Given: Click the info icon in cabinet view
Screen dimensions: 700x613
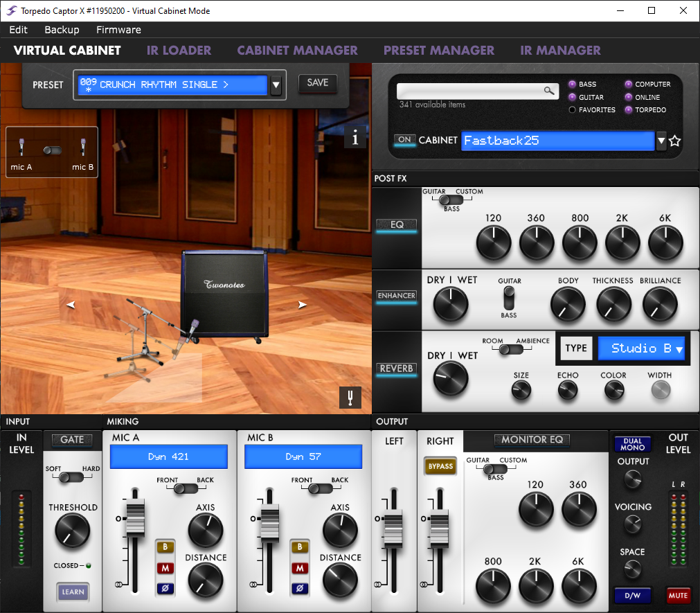Looking at the screenshot, I should click(355, 137).
